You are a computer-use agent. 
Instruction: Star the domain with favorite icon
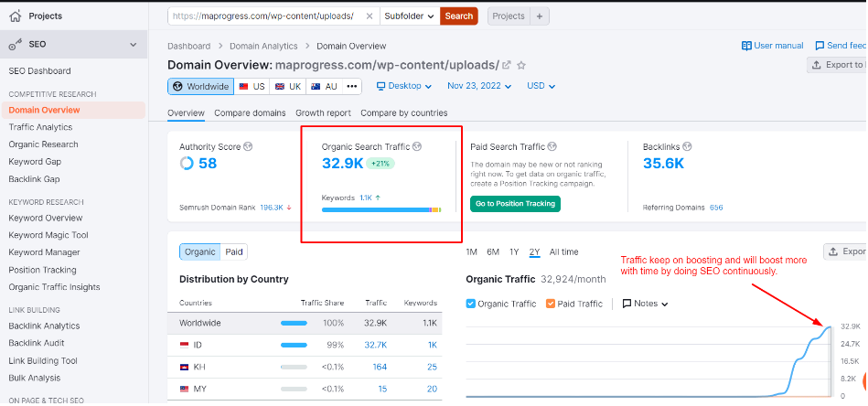coord(521,65)
